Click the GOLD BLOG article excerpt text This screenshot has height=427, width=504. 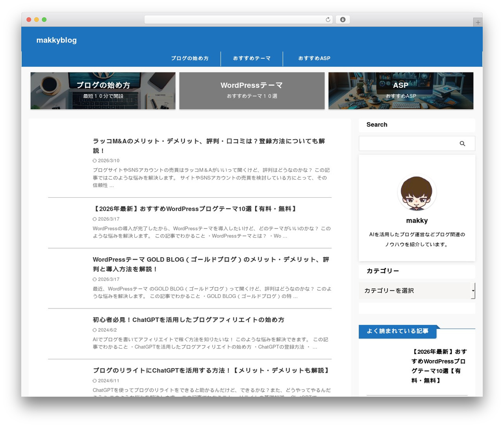click(x=212, y=292)
